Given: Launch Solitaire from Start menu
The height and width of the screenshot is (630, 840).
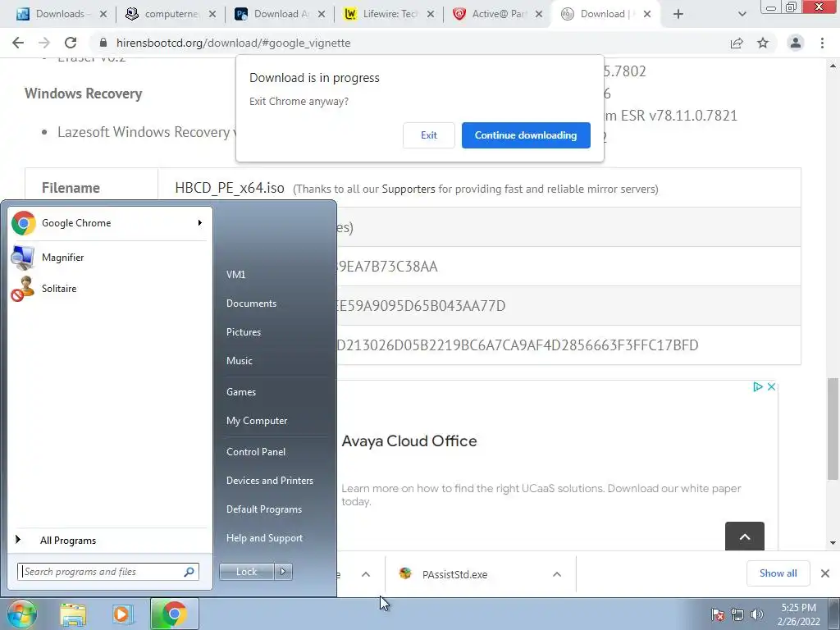Looking at the screenshot, I should pos(107,288).
